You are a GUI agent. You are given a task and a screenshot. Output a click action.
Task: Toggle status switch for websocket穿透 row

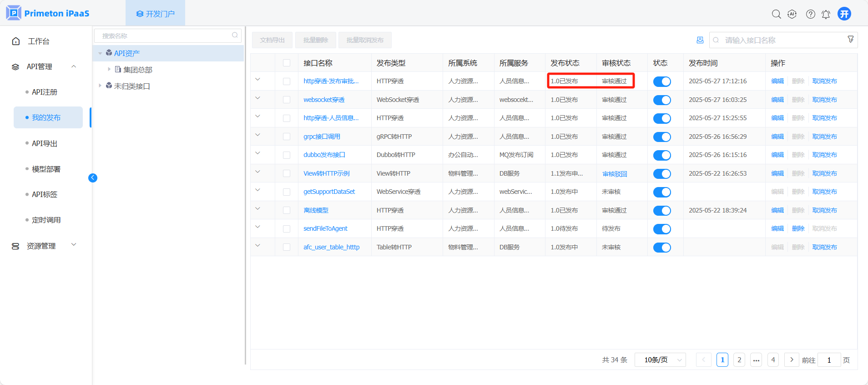click(x=662, y=100)
